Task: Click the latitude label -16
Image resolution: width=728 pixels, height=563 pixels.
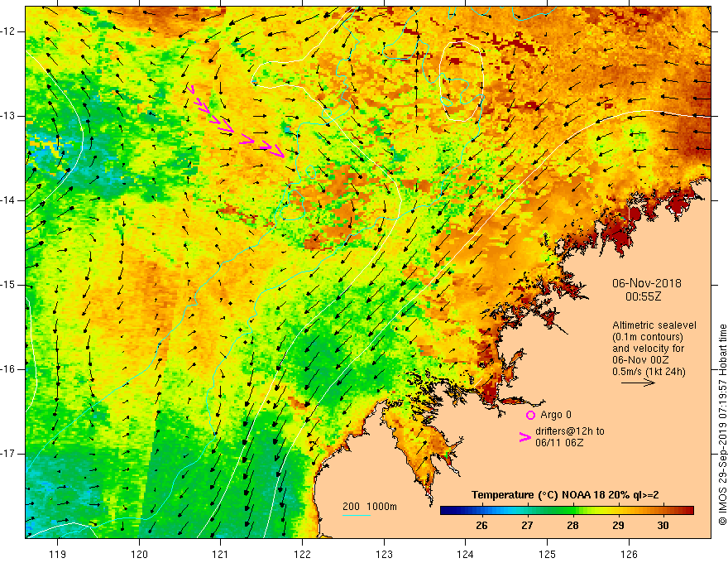Action: pyautogui.click(x=8, y=369)
